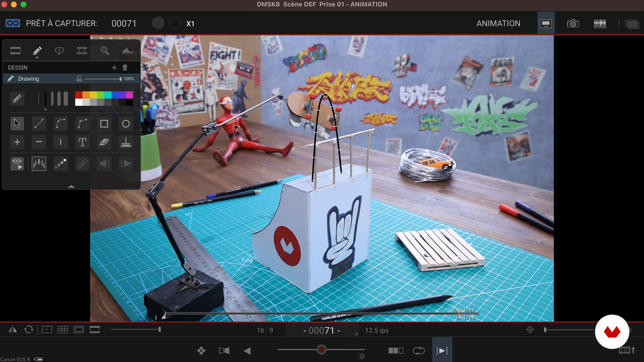Toggle the letterbox aspect mask

click(95, 330)
